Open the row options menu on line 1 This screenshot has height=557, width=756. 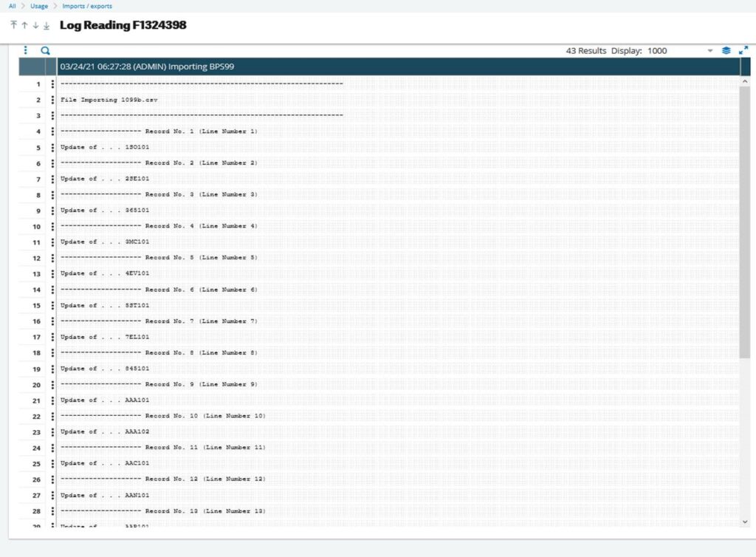click(50, 83)
